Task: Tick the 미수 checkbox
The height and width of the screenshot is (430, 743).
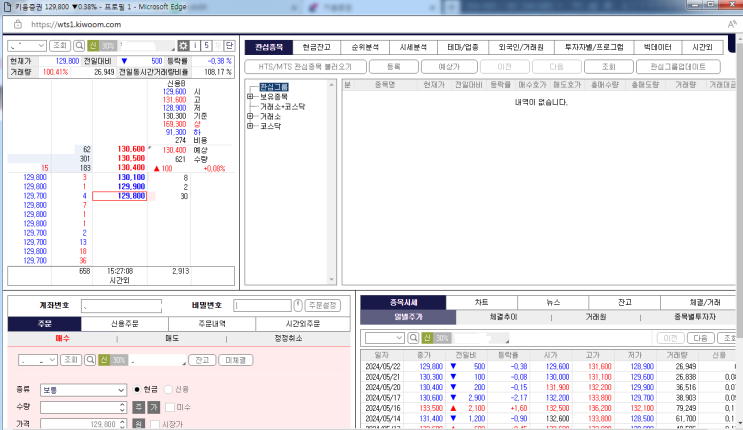Action: [170, 407]
